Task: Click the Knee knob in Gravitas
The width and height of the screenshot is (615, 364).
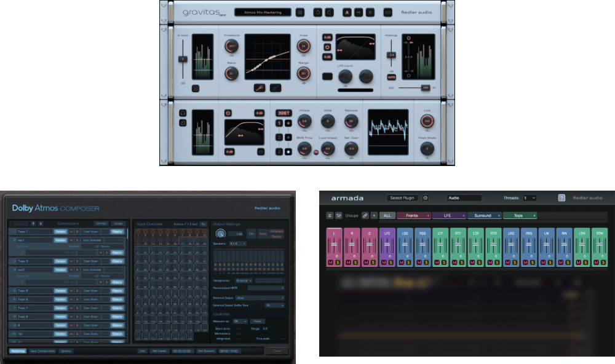Action: [303, 46]
